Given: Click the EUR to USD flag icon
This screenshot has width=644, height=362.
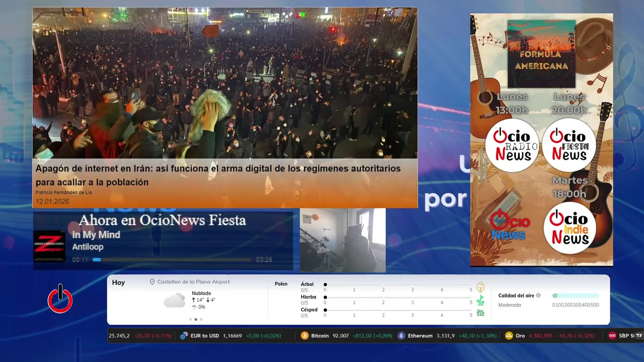Looking at the screenshot, I should coord(184,335).
